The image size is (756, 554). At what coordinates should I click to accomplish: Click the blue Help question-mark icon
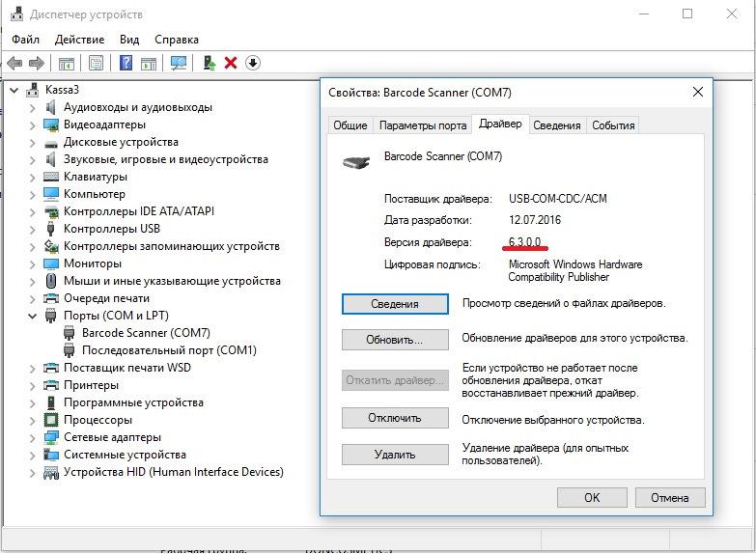coord(126,63)
